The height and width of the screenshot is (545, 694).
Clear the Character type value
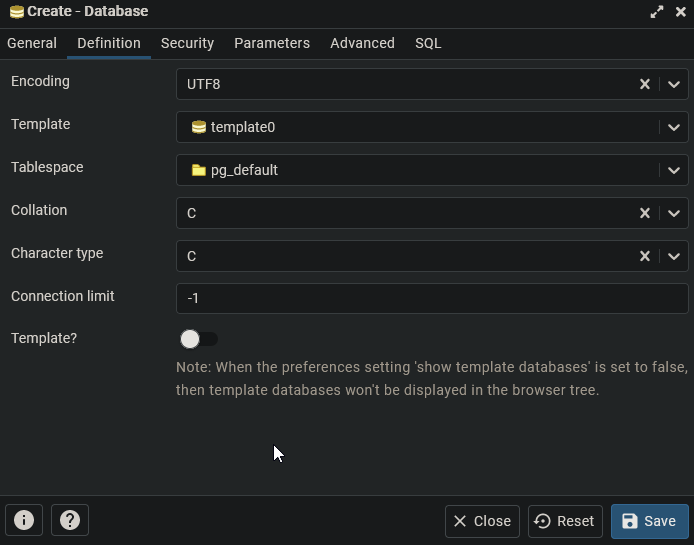pos(645,256)
